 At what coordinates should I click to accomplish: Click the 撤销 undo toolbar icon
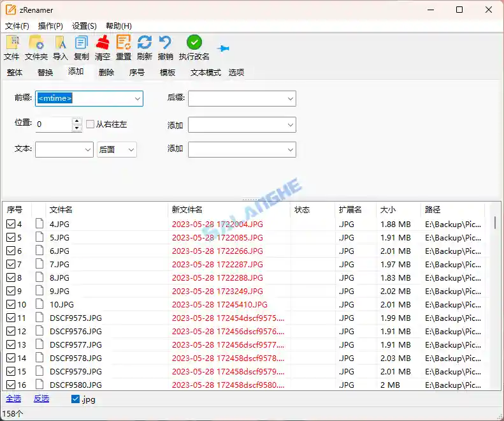(x=165, y=43)
